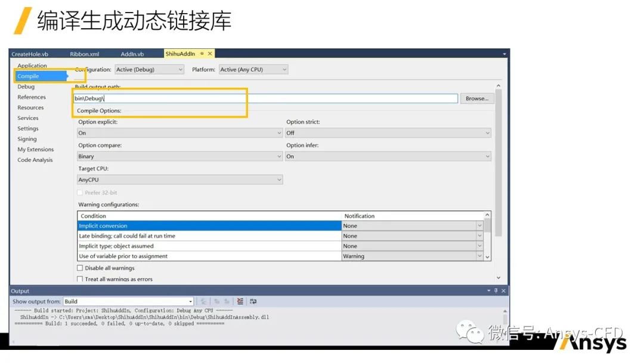The height and width of the screenshot is (363, 644).
Task: Open the Ribbon.xml tab
Action: pos(84,54)
